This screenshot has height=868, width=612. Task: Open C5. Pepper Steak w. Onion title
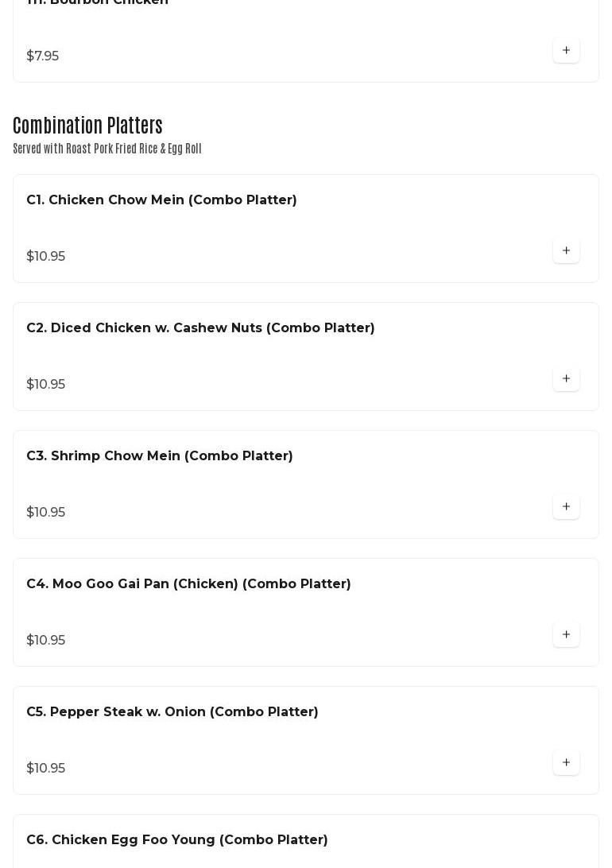172,711
